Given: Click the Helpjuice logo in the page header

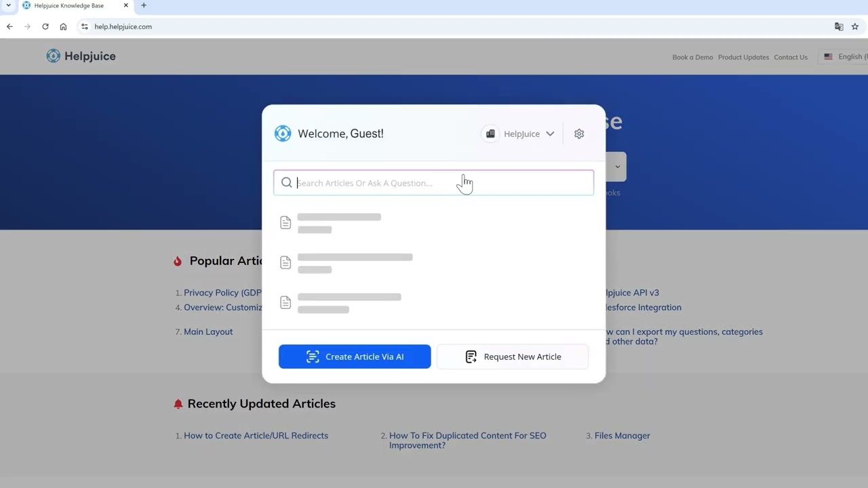Looking at the screenshot, I should click(81, 56).
